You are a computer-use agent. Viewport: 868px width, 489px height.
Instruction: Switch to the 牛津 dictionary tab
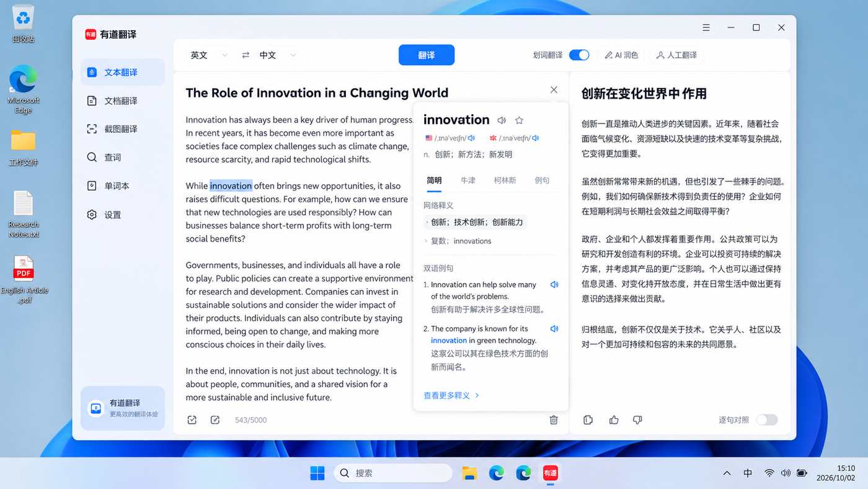coord(468,181)
